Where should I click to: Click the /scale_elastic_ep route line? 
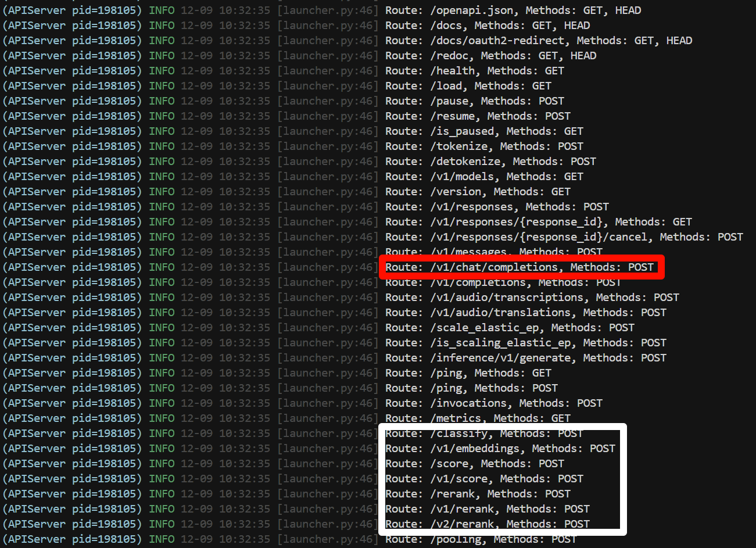point(510,328)
